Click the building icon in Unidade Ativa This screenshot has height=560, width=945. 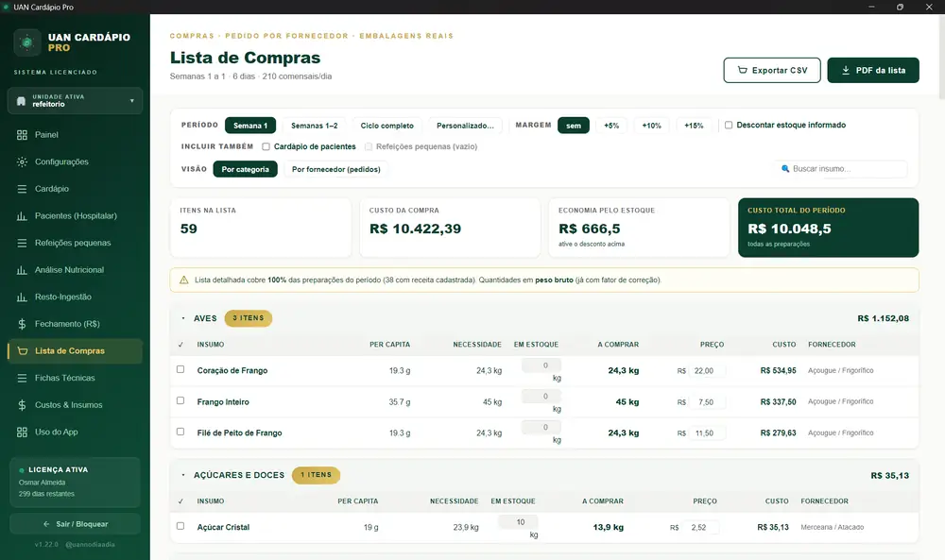pyautogui.click(x=21, y=100)
